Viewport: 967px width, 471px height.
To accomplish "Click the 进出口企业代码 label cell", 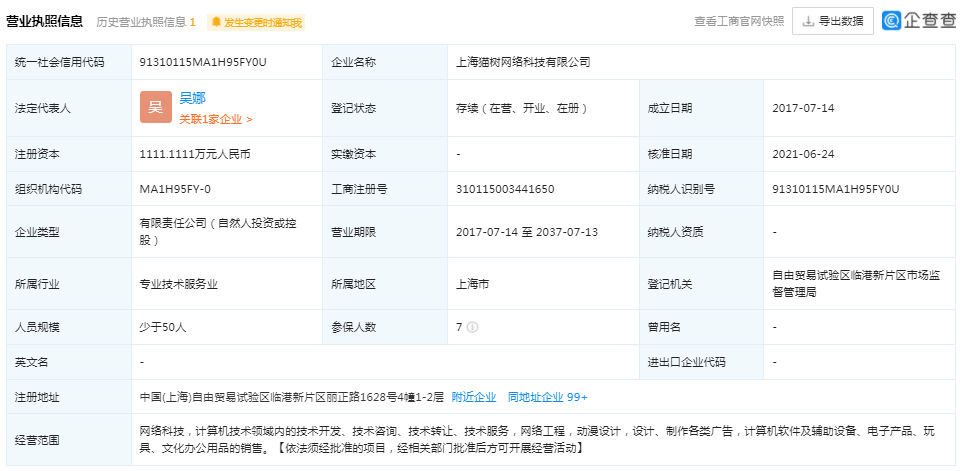I will 702,362.
